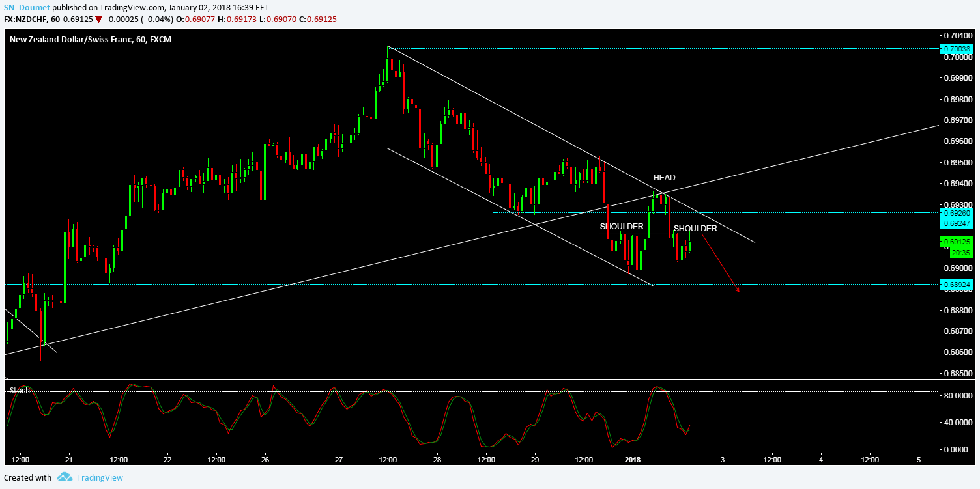Click the cyan 0.70038 price label
980x489 pixels.
pos(956,49)
